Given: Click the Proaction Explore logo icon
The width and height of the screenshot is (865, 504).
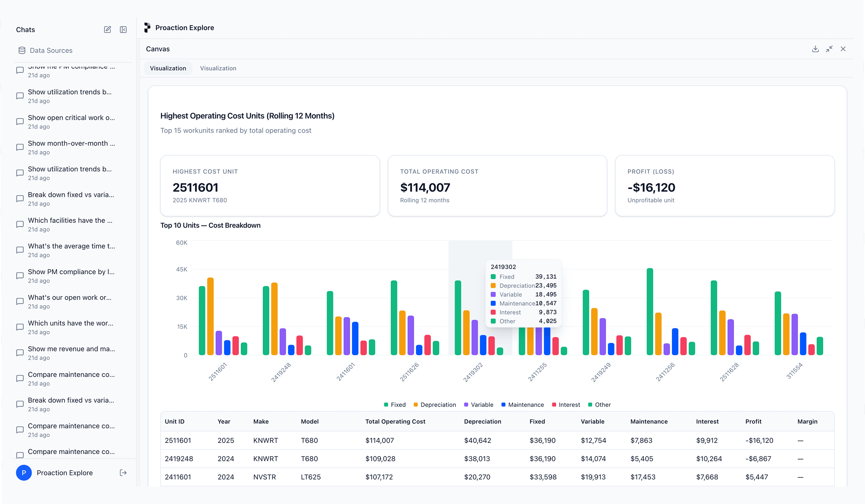Looking at the screenshot, I should [x=147, y=27].
